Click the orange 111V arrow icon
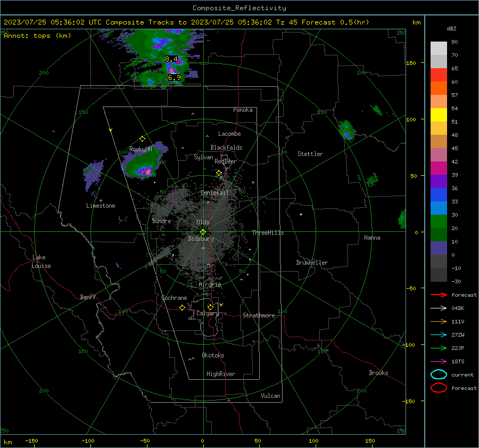The height and width of the screenshot is (448, 479). tap(439, 321)
